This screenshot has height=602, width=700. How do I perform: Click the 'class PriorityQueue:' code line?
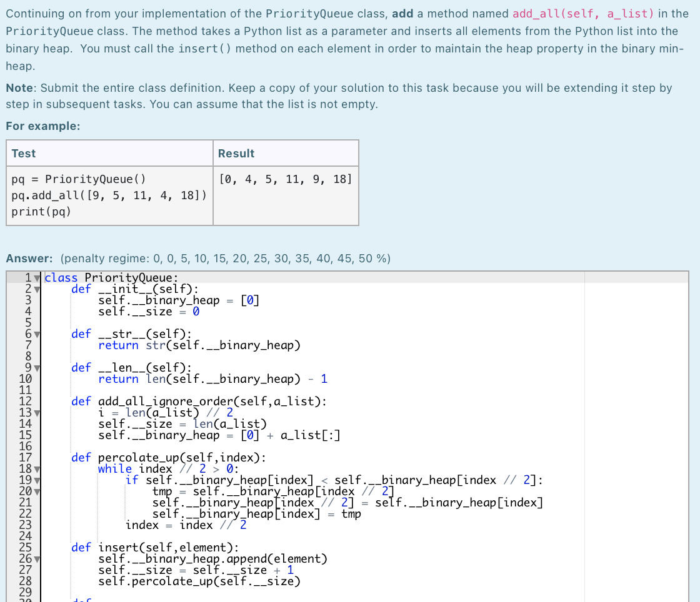(x=111, y=278)
